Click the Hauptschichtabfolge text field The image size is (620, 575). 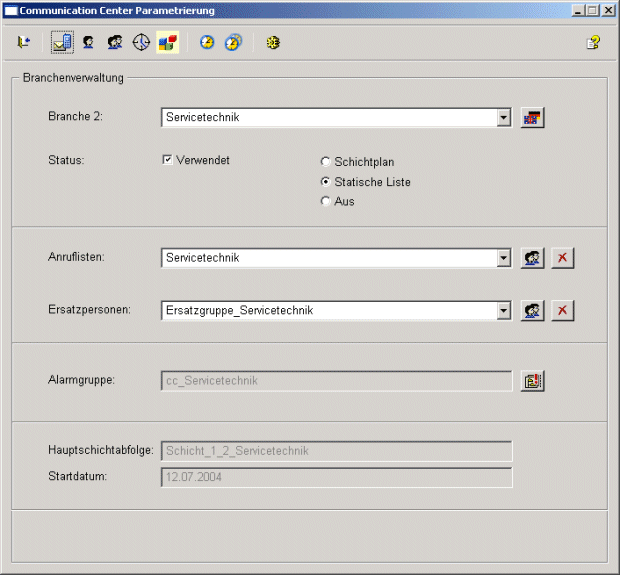336,451
